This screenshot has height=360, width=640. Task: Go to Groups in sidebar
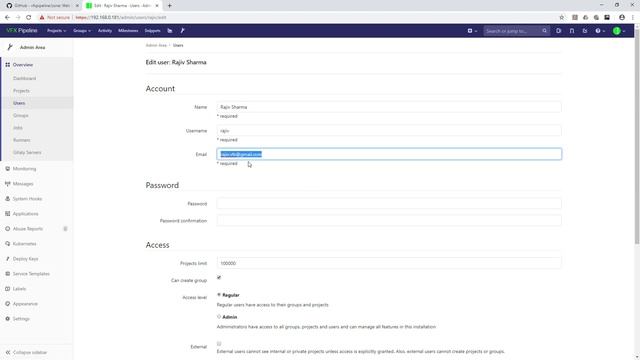coord(20,116)
